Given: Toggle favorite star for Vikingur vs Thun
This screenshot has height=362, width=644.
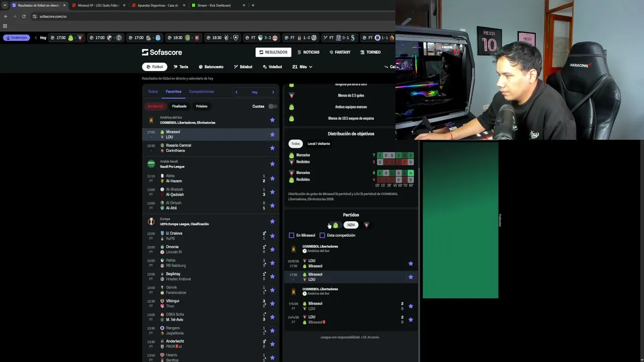Looking at the screenshot, I should pos(272,304).
